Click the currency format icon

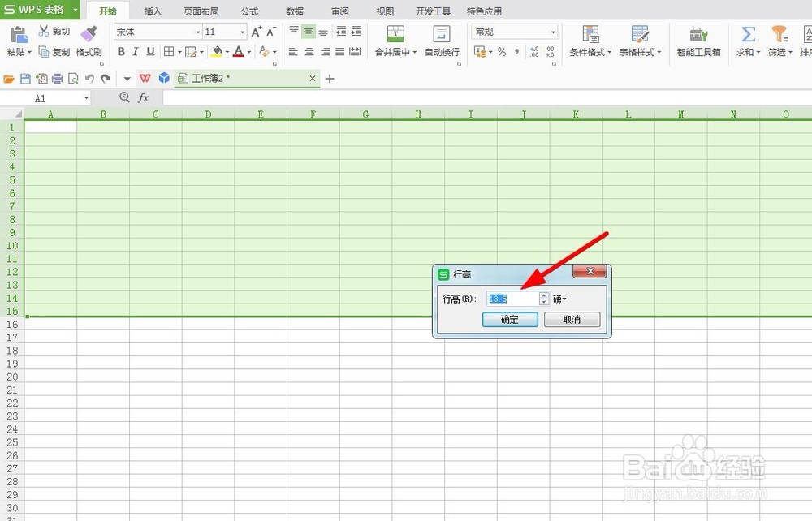[480, 51]
